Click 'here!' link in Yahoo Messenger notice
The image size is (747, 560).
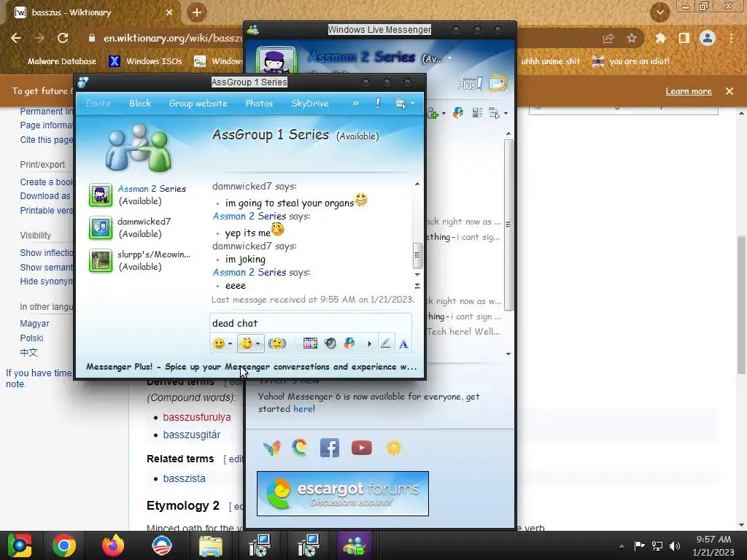(304, 408)
